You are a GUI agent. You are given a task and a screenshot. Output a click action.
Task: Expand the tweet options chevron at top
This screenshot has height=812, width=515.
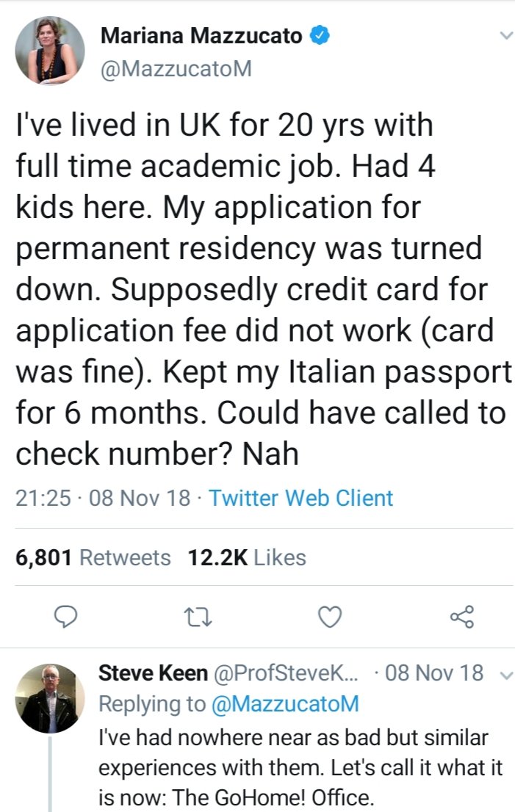pyautogui.click(x=505, y=35)
